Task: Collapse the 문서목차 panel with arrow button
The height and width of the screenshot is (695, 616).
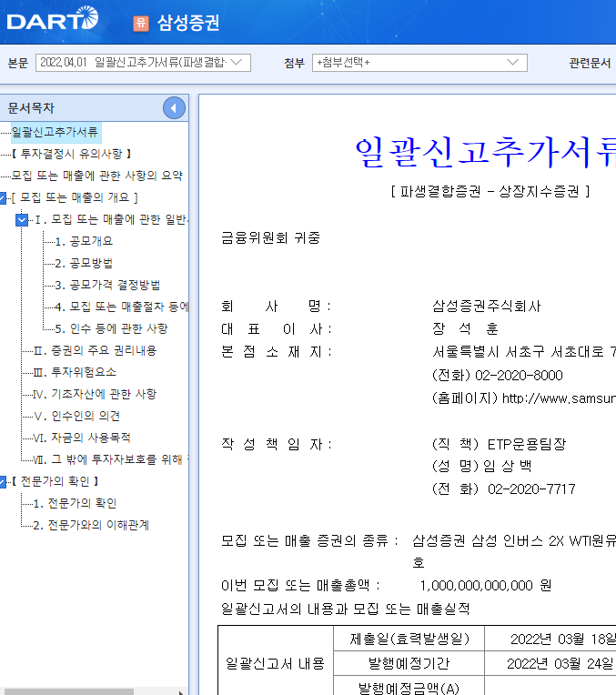Action: tap(174, 107)
